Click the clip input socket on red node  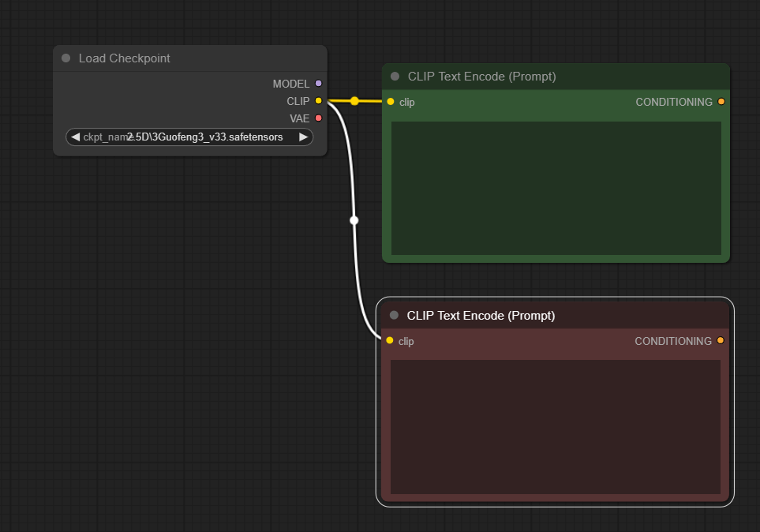pos(390,341)
